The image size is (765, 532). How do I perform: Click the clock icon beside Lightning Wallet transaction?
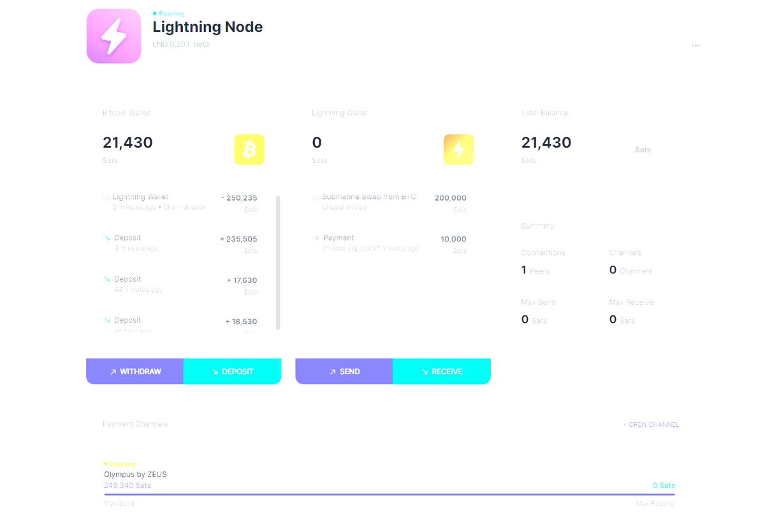click(107, 198)
